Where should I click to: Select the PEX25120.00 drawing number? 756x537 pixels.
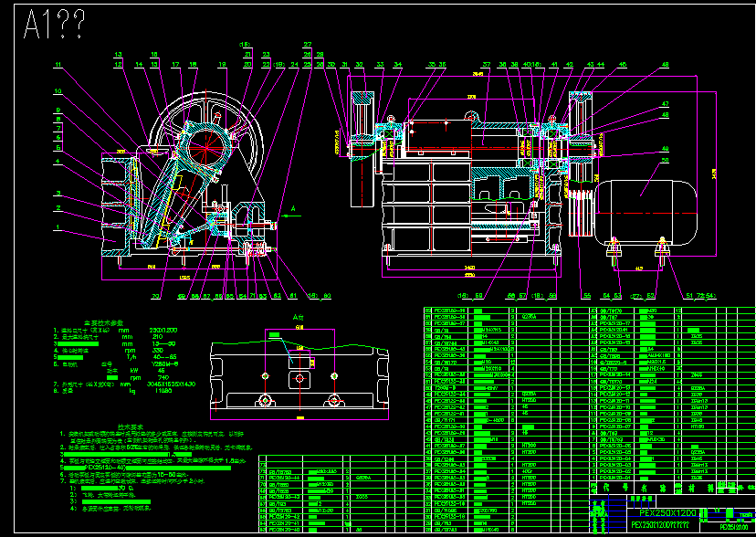pos(734,527)
